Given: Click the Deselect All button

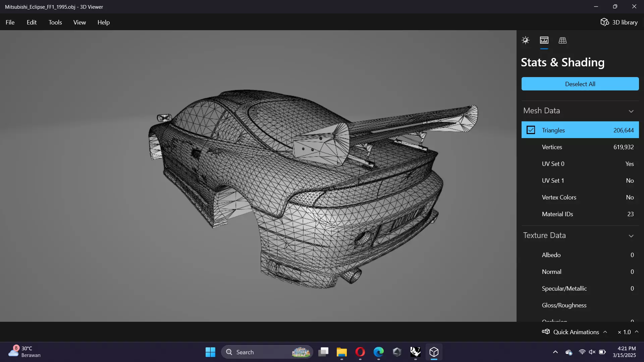Looking at the screenshot, I should pos(580,84).
